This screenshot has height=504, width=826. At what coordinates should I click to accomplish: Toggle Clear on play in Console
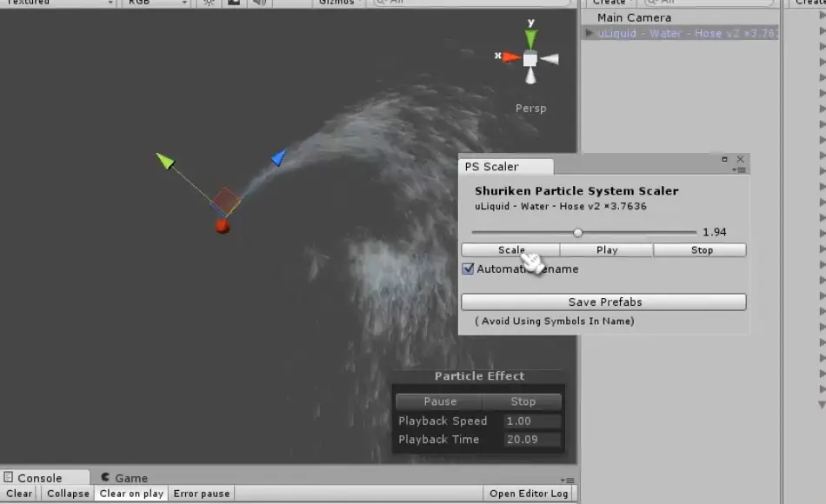pos(131,494)
